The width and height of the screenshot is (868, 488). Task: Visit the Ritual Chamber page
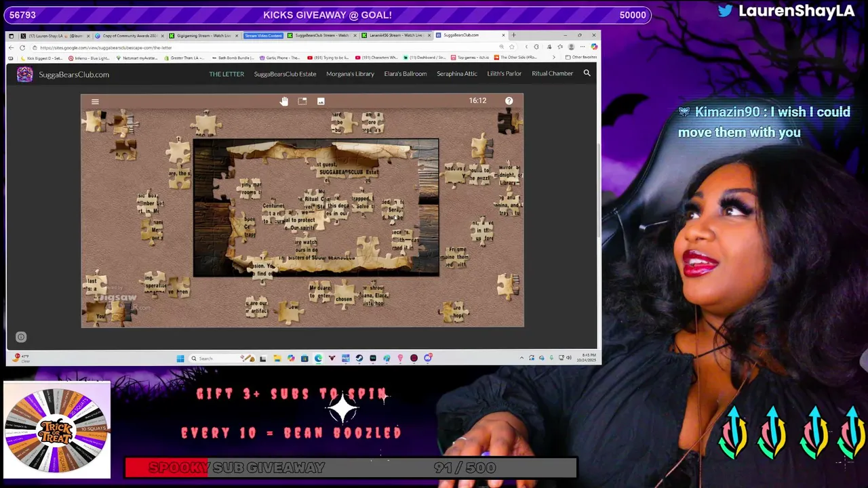tap(552, 74)
